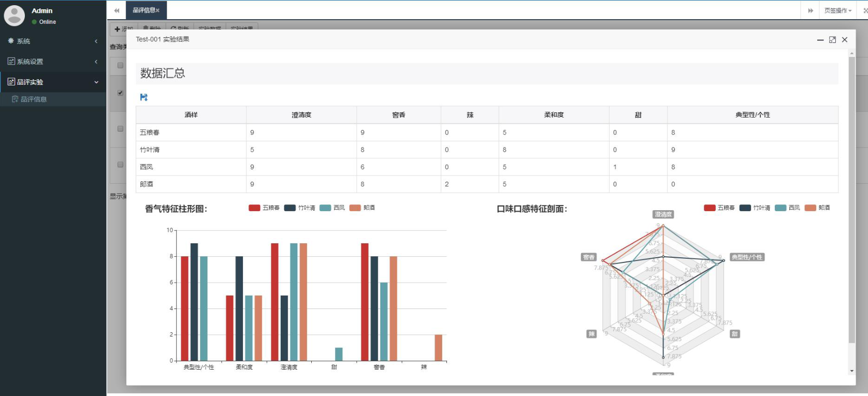Click the 郎酒 bar in the 辣 group
Image resolution: width=868 pixels, height=396 pixels.
(439, 348)
